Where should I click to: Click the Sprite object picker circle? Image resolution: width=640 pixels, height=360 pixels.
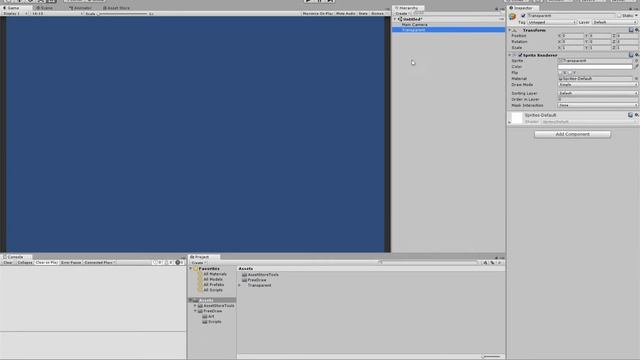tap(636, 61)
